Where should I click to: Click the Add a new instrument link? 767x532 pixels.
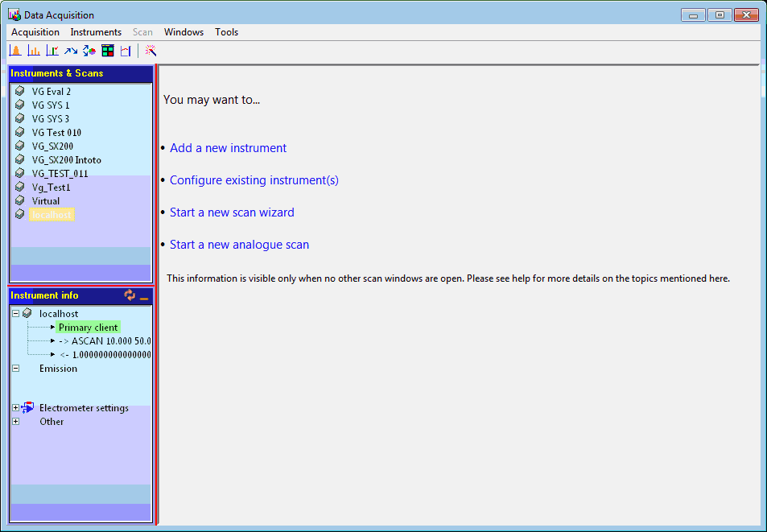[228, 148]
